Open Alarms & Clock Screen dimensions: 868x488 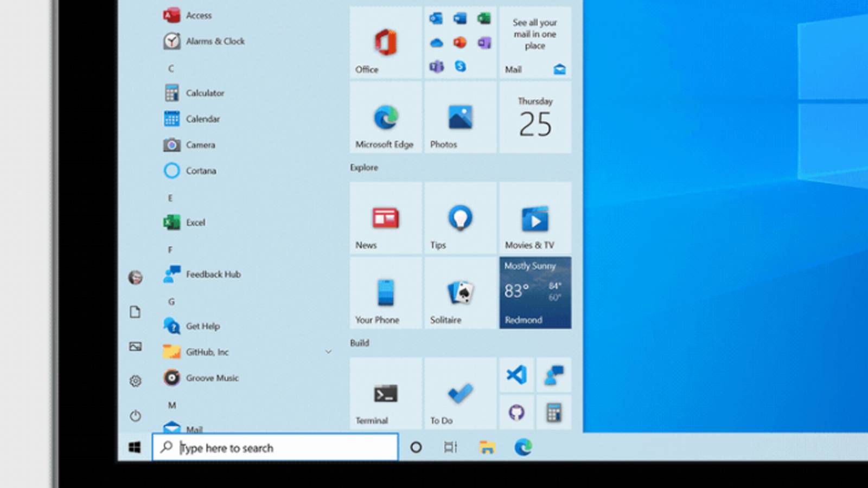204,41
